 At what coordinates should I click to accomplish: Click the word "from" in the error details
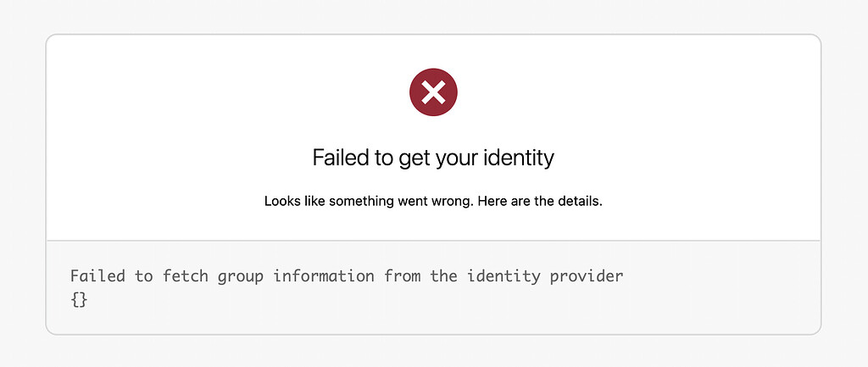click(x=401, y=276)
